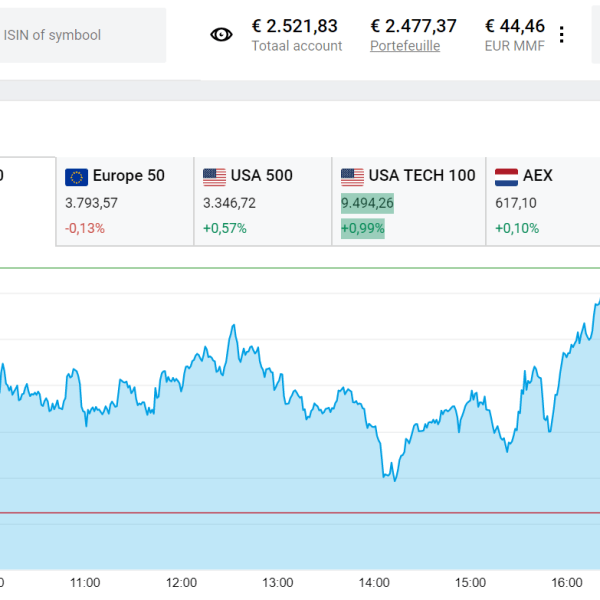Switch to the USA 500 index tab
Image resolution: width=600 pixels, height=600 pixels.
tap(262, 201)
